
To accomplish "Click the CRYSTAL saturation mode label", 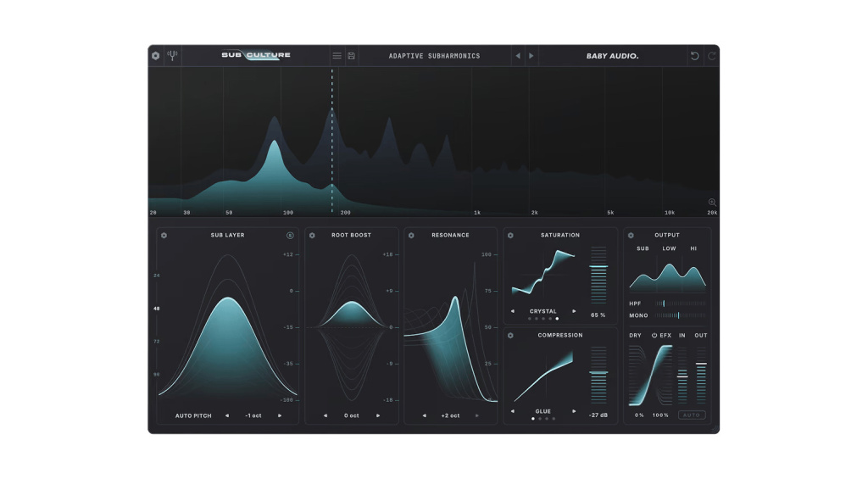I will 543,311.
